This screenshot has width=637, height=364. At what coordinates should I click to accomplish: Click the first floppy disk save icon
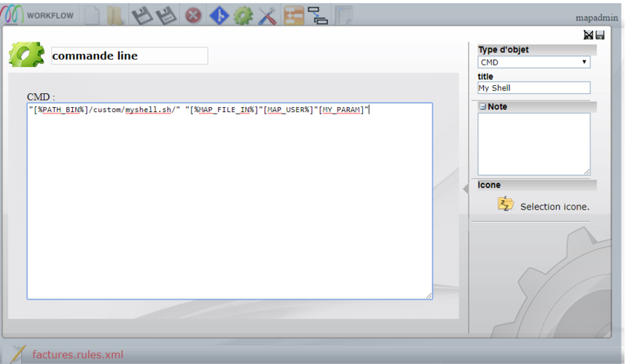[x=142, y=15]
